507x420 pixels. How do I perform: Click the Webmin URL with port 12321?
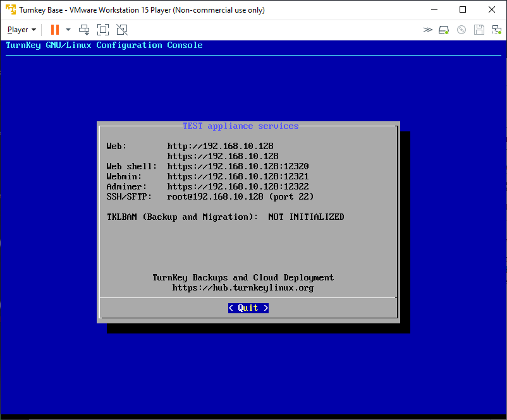238,176
